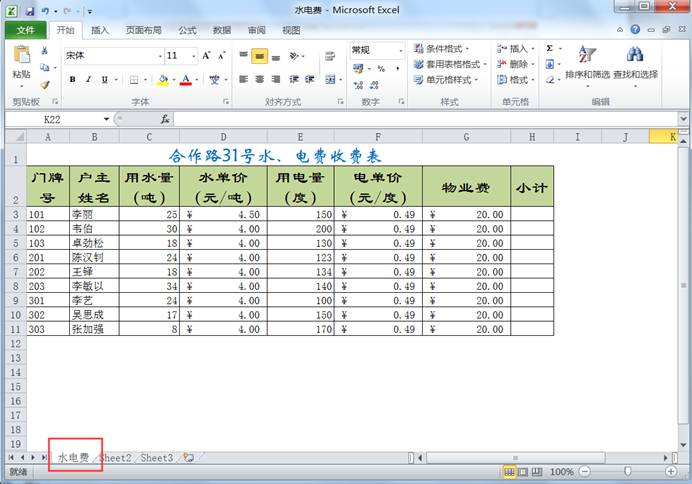Toggle italic formatting

pyautogui.click(x=89, y=80)
